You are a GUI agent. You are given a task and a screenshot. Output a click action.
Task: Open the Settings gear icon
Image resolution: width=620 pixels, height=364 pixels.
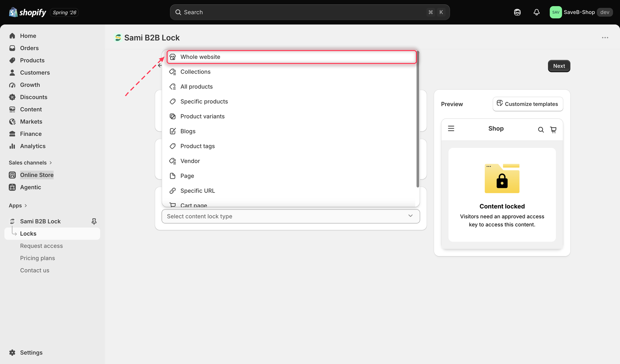[12, 353]
